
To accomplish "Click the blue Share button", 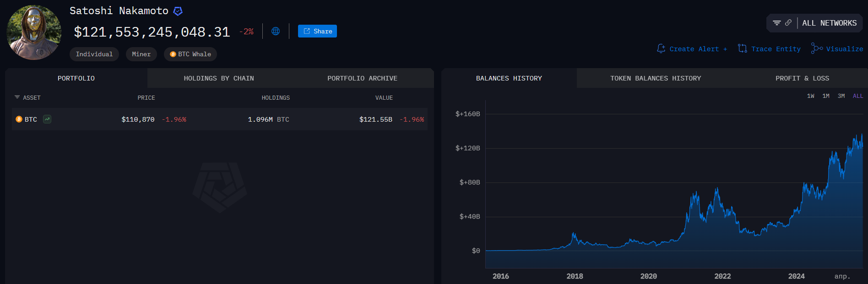I will [x=317, y=31].
